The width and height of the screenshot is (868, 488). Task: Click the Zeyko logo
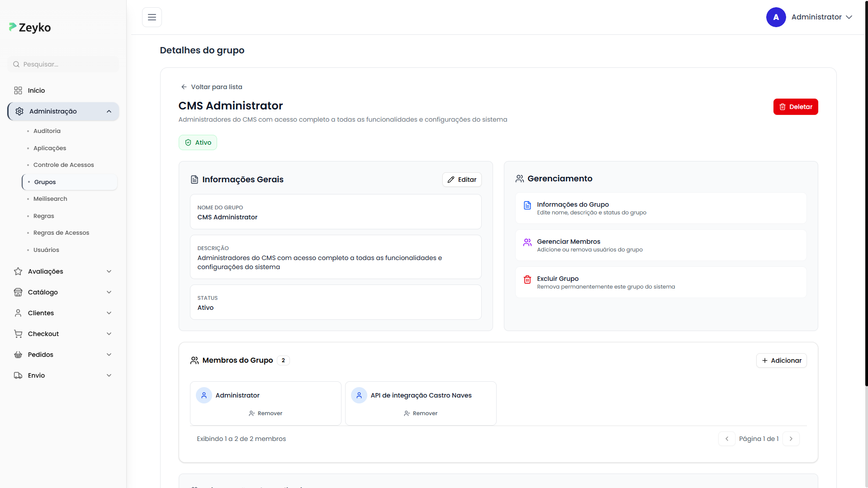click(30, 28)
